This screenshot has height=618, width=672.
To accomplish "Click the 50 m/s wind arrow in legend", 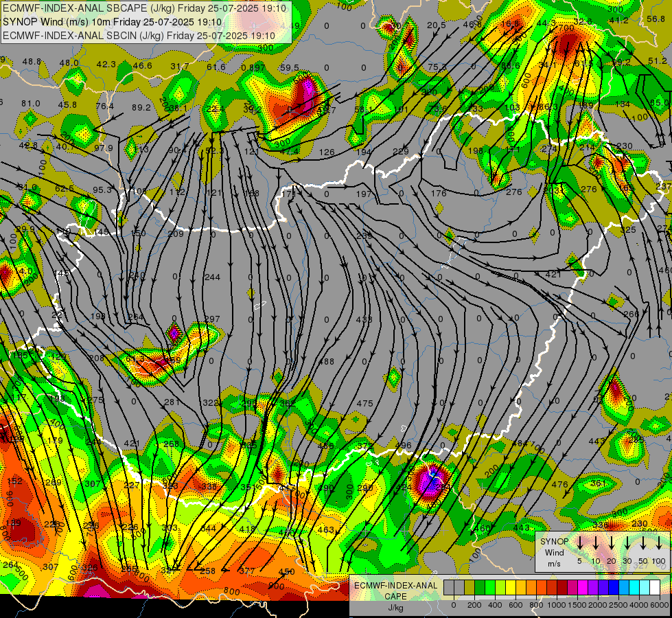I will tap(643, 542).
